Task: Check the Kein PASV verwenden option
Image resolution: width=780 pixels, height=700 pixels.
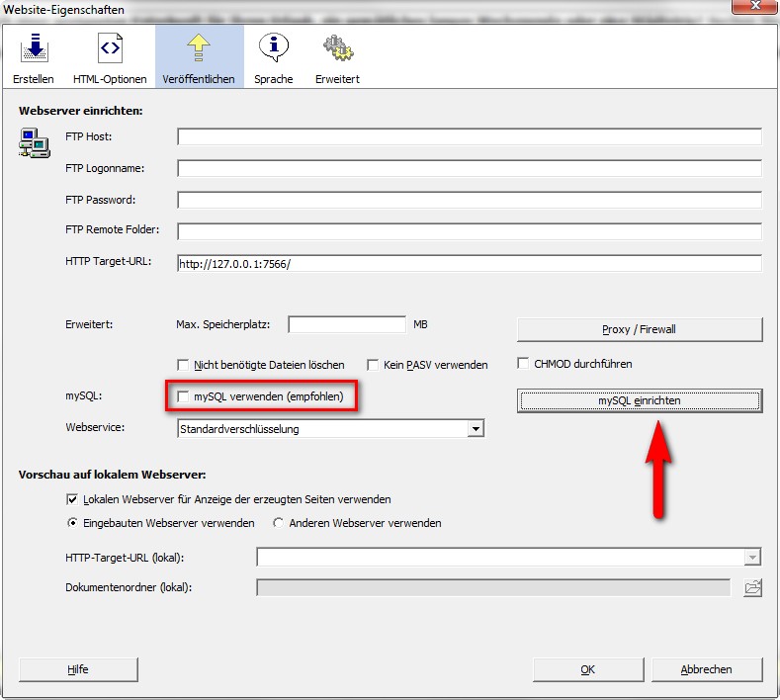Action: (x=374, y=365)
